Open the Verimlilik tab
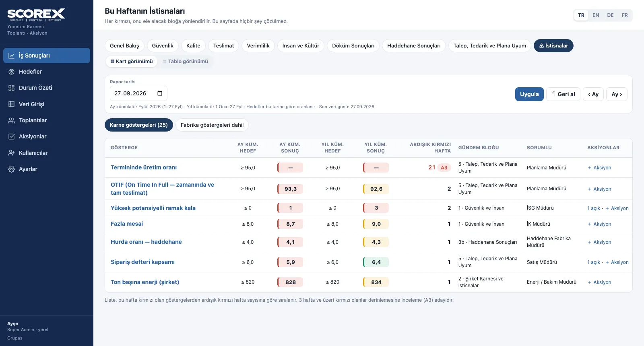 pyautogui.click(x=258, y=46)
